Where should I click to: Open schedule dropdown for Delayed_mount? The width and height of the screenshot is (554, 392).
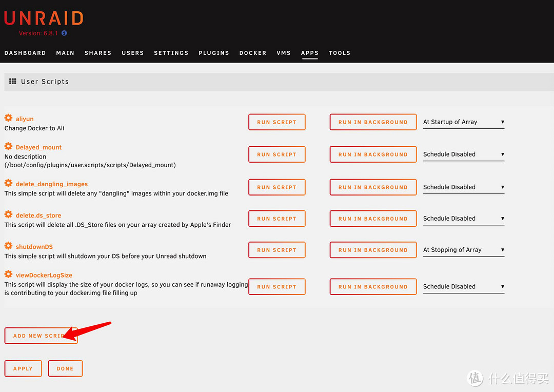464,154
